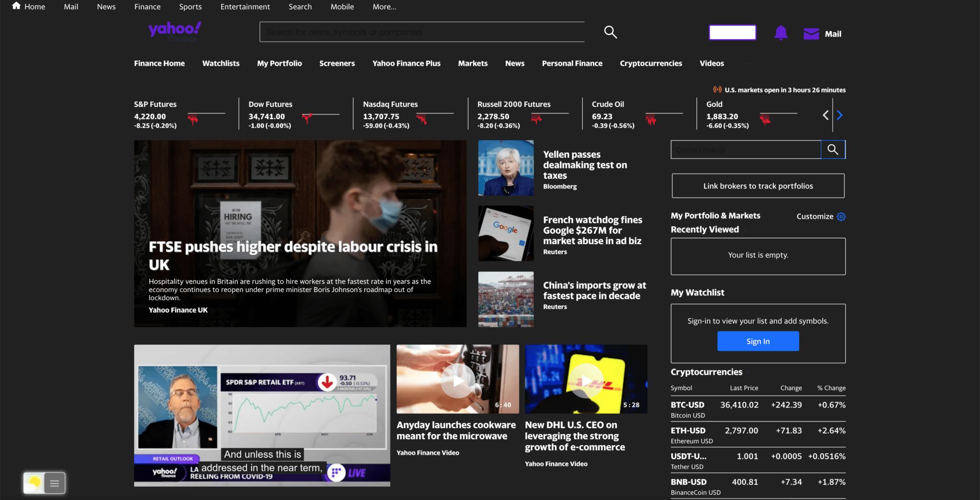The height and width of the screenshot is (500, 980).
Task: Focus the main news and symbols search field
Action: (x=422, y=32)
